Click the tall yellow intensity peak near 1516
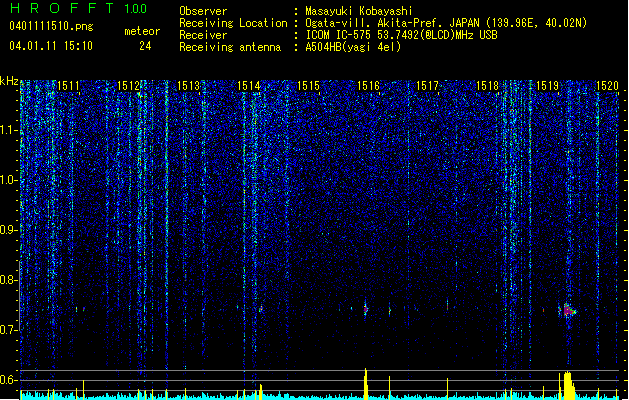Screen dimensions: 629x400 (366, 384)
